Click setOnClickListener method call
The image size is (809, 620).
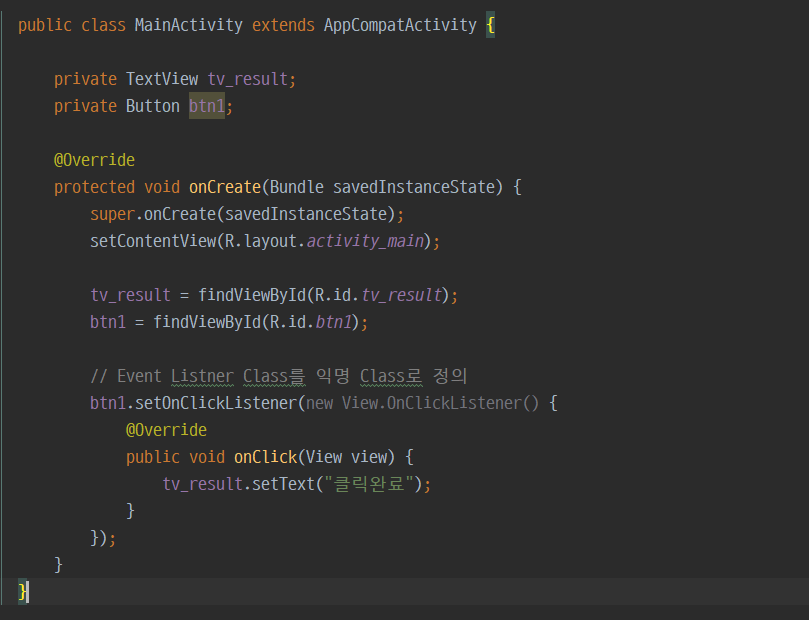point(216,403)
